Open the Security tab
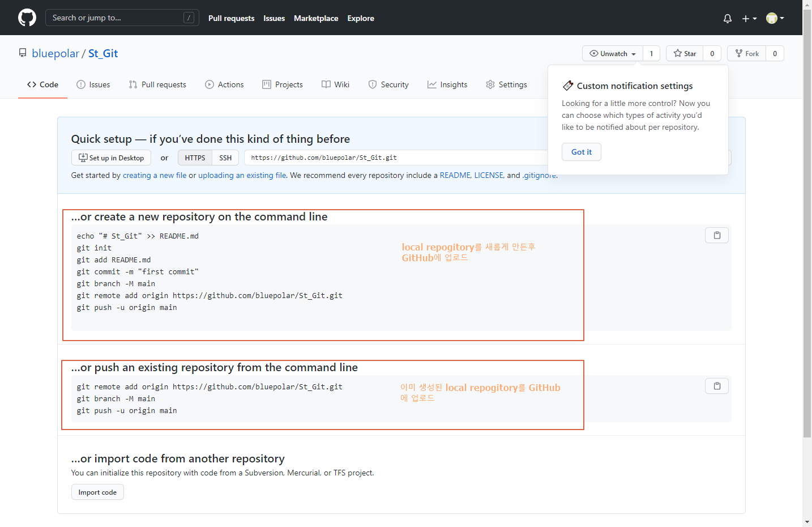Viewport: 812px width, 527px height. (x=388, y=84)
